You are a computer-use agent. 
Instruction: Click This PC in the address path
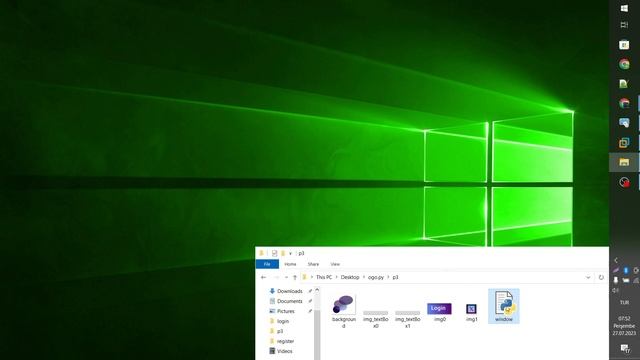(324, 277)
